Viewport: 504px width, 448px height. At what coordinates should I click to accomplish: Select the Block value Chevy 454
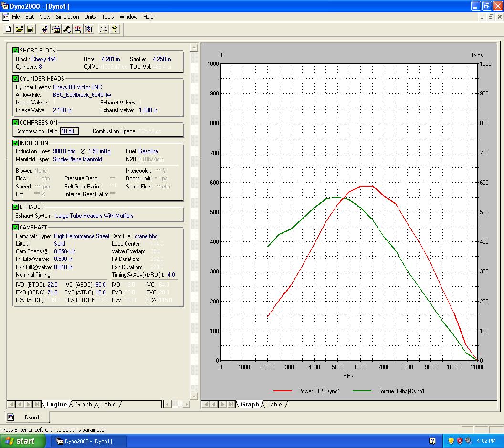[44, 59]
